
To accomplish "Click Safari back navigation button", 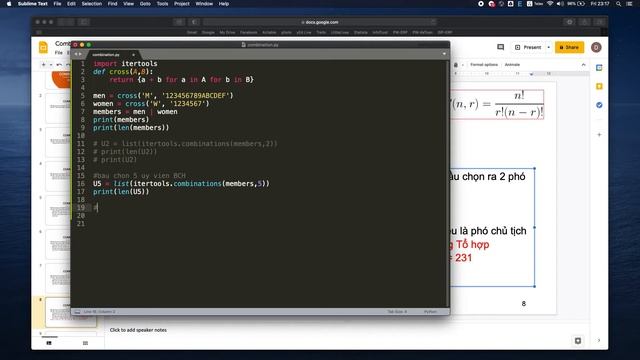I will (x=63, y=22).
